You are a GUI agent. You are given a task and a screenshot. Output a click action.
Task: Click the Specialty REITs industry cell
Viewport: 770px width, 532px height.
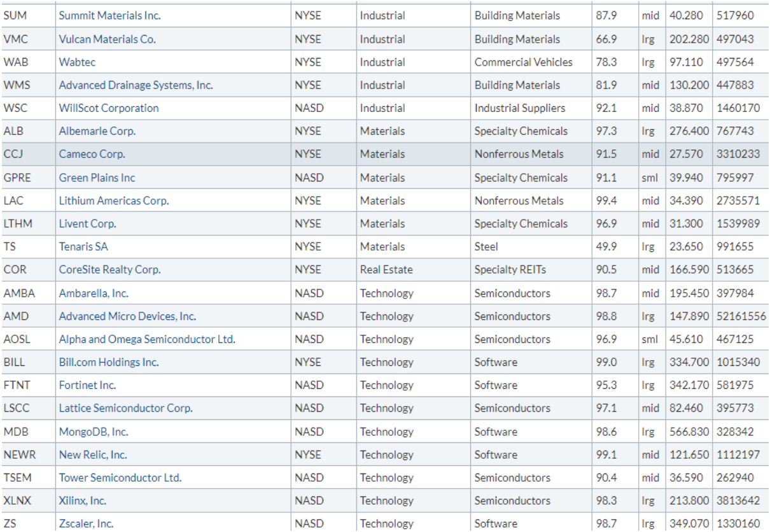(x=510, y=270)
